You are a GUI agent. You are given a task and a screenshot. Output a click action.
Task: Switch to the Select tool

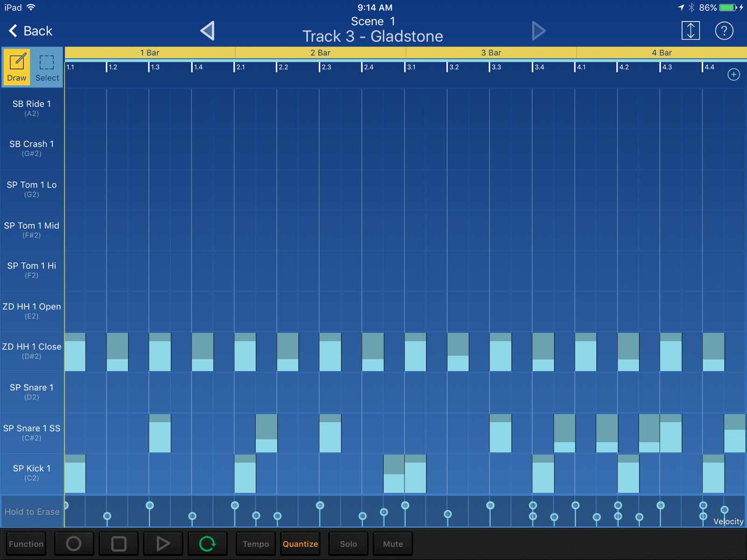pyautogui.click(x=47, y=67)
